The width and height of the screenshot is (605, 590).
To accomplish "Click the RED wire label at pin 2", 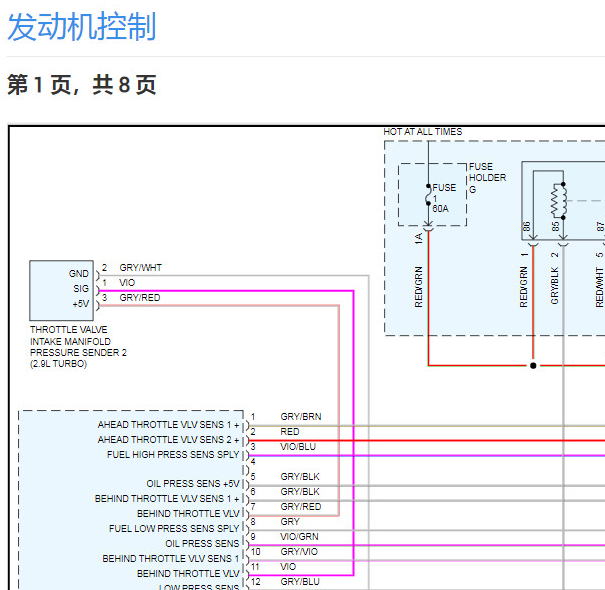I will pyautogui.click(x=290, y=431).
